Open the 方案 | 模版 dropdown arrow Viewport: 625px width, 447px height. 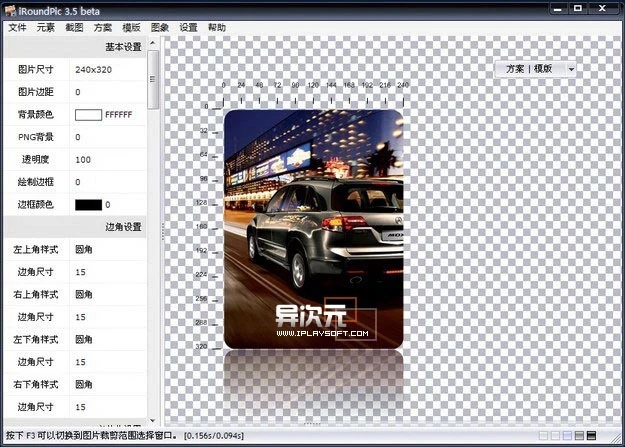coord(571,69)
